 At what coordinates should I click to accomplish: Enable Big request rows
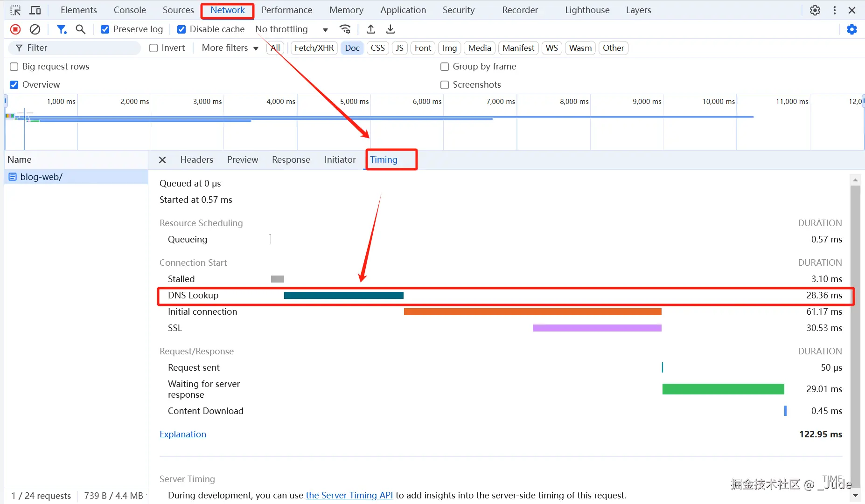tap(14, 67)
